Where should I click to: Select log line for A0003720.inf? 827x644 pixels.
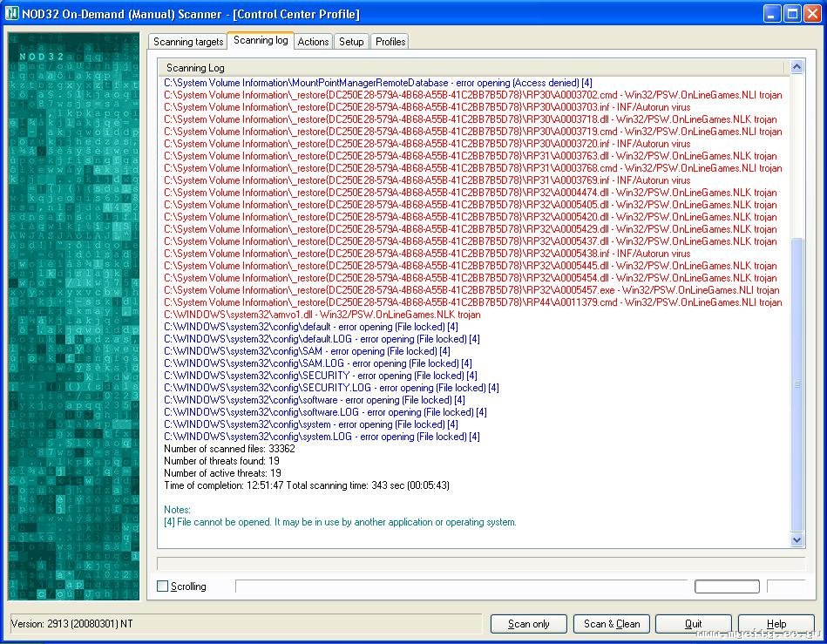[427, 144]
